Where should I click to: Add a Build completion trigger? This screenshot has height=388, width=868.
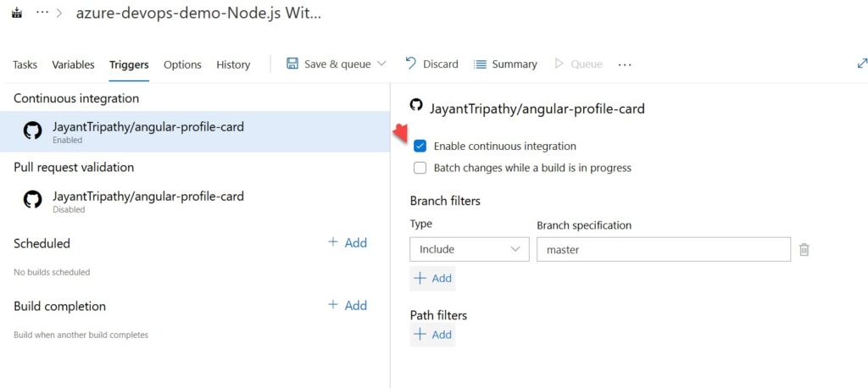click(348, 305)
